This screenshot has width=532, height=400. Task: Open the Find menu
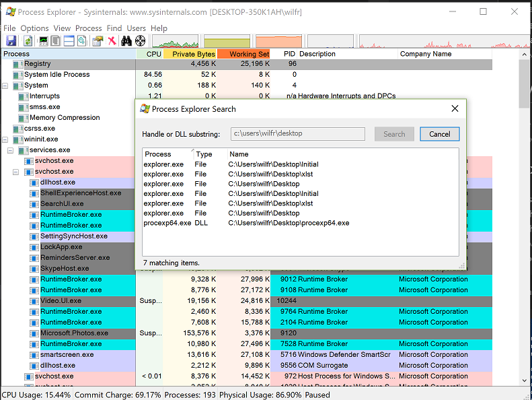click(114, 28)
